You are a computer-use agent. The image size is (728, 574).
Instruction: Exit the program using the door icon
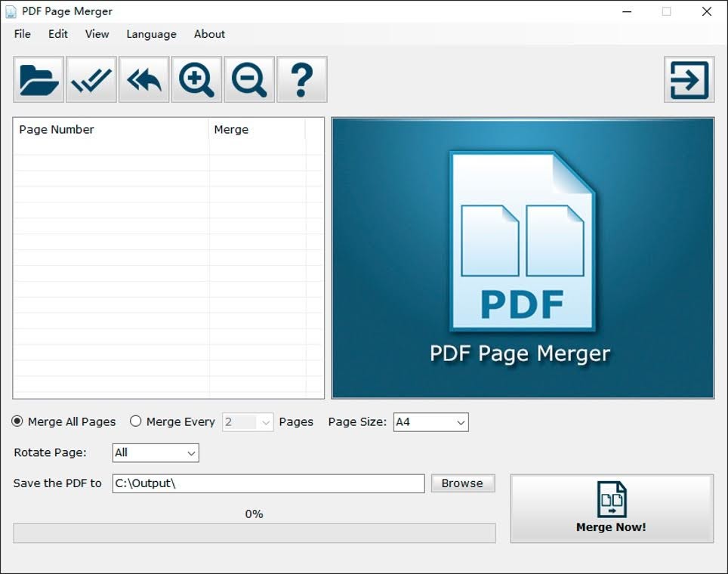(688, 79)
